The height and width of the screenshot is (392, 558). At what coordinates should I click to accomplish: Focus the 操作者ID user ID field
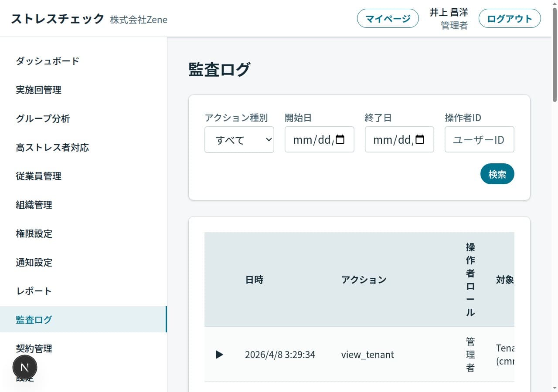pyautogui.click(x=480, y=139)
